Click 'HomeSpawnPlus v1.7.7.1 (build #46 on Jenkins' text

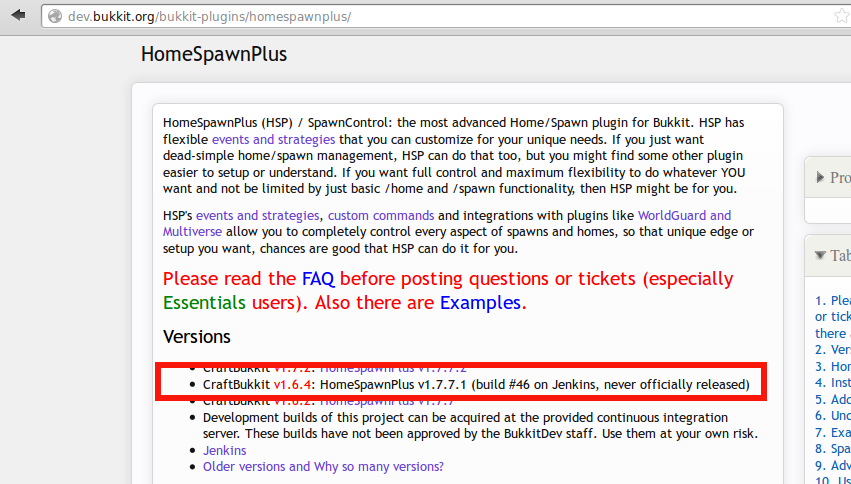coord(459,385)
